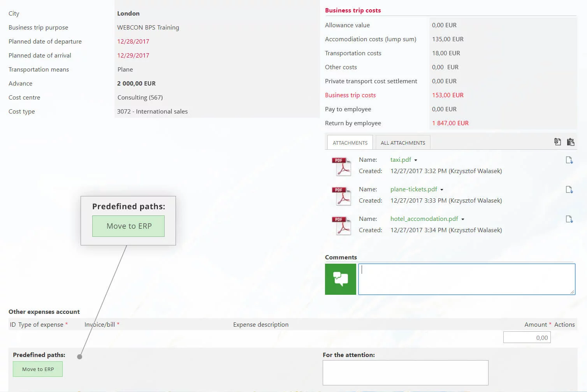
Task: Click the taxi.pdf PDF file icon
Action: pyautogui.click(x=341, y=166)
